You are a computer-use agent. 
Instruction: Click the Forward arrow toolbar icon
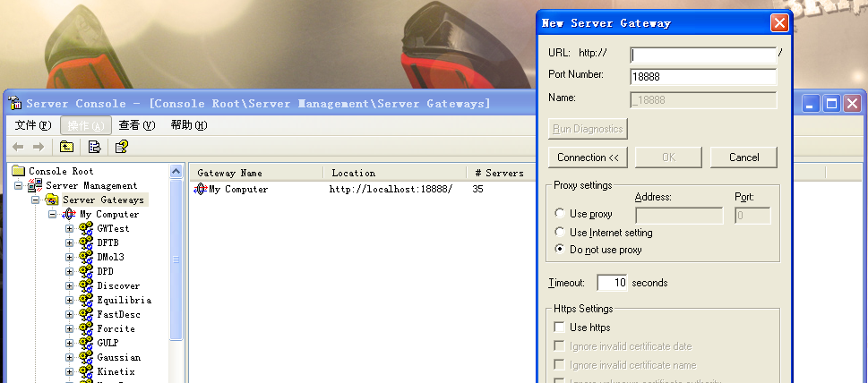[x=39, y=147]
